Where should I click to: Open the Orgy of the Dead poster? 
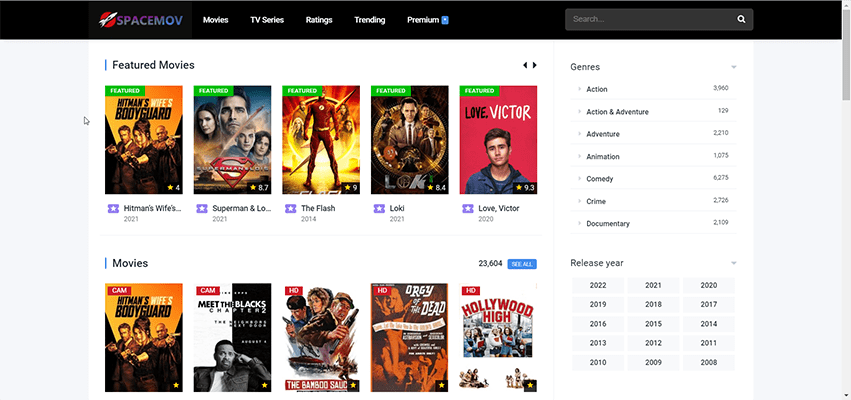coord(410,337)
